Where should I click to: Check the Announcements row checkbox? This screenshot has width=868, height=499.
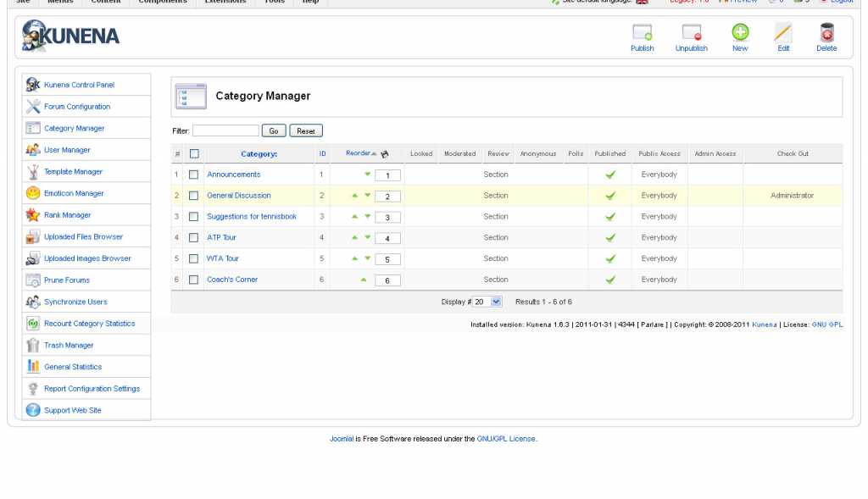pos(194,175)
